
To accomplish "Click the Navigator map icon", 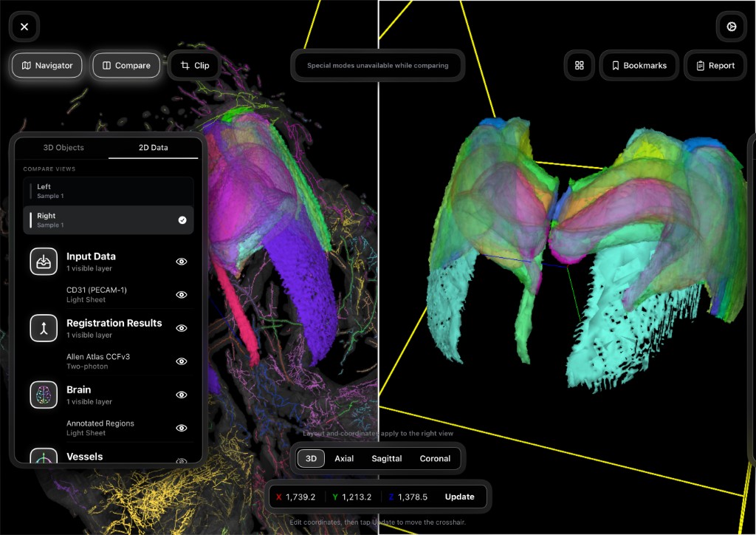I will click(27, 65).
